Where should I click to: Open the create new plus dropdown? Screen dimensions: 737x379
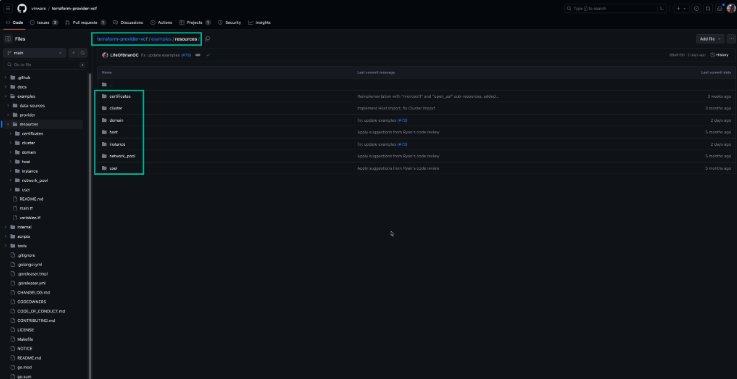[681, 8]
